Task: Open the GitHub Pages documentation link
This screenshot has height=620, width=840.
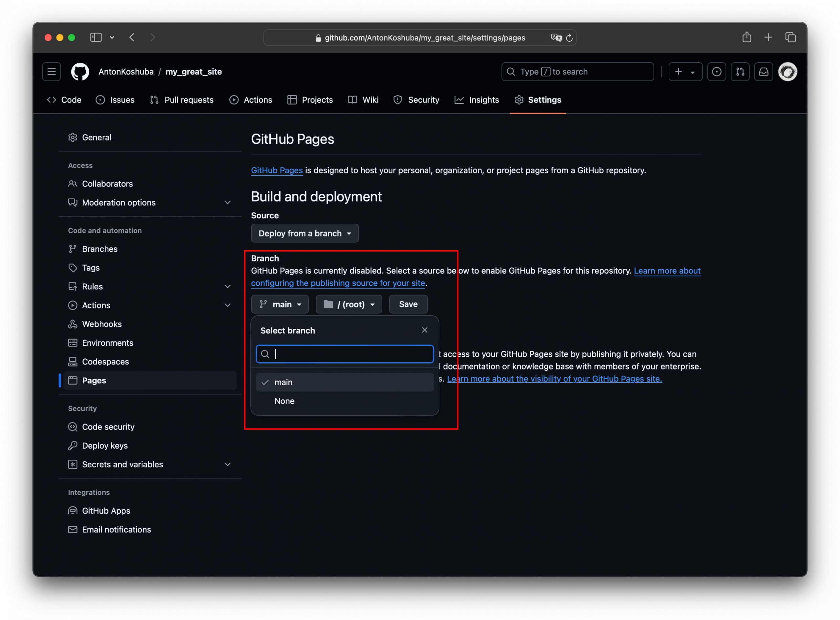Action: click(277, 170)
